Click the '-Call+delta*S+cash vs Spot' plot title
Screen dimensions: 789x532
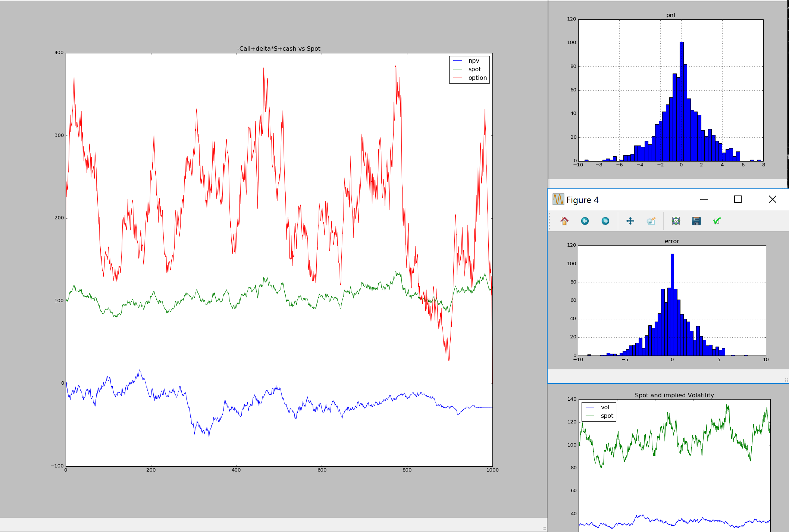pyautogui.click(x=279, y=49)
